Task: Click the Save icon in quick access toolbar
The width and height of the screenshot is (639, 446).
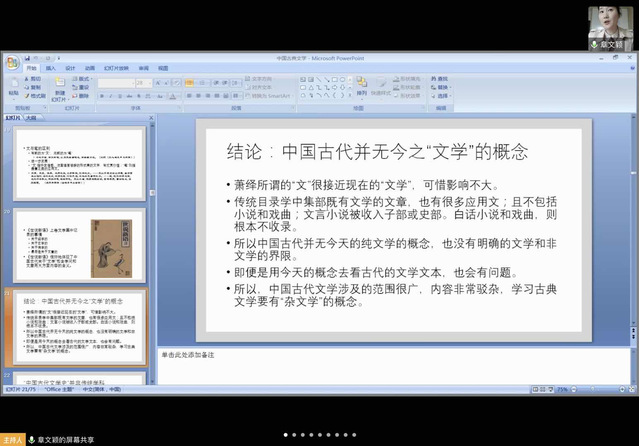Action: tap(29, 57)
